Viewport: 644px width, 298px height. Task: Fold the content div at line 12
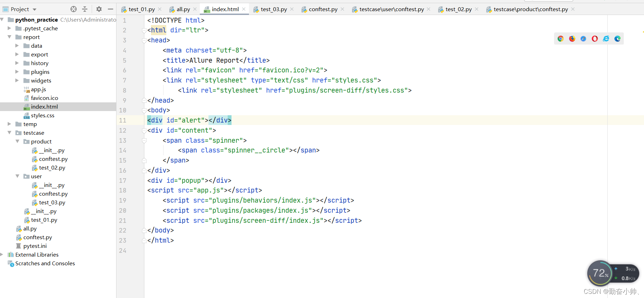(x=144, y=131)
